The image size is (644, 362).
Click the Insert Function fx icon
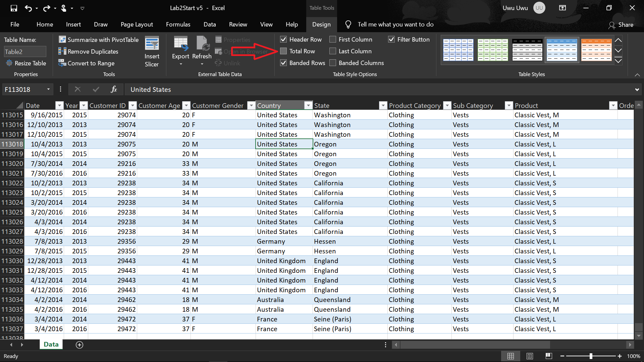click(x=114, y=89)
